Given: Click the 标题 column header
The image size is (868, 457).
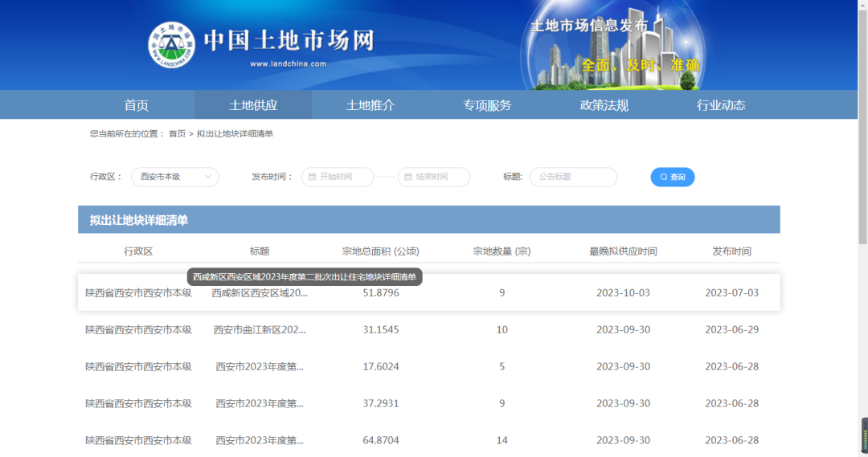Looking at the screenshot, I should (x=260, y=251).
